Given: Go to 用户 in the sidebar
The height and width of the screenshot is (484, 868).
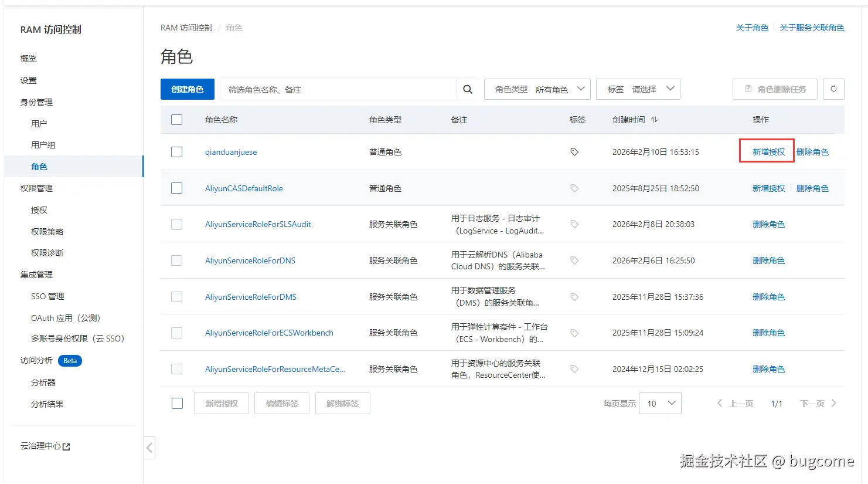Looking at the screenshot, I should (x=39, y=123).
